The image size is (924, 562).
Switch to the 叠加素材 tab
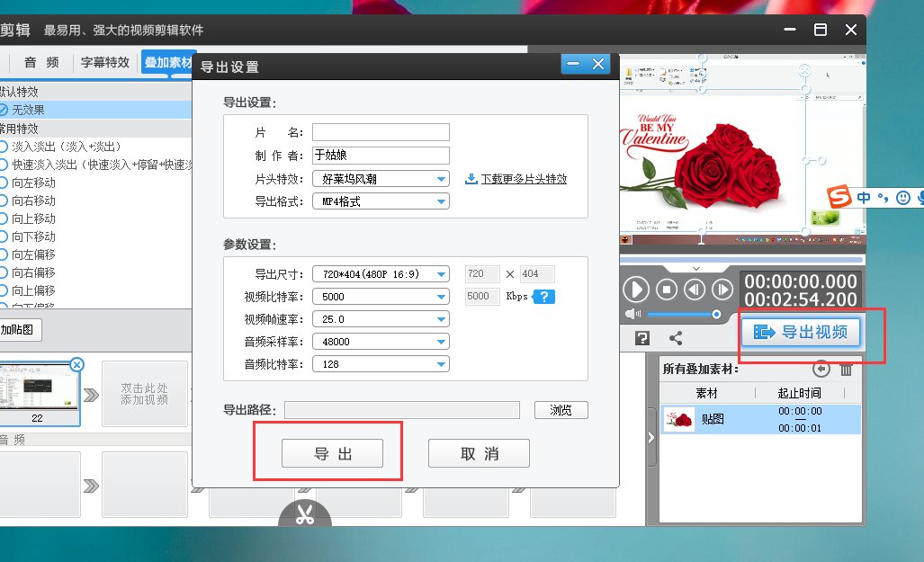point(169,63)
